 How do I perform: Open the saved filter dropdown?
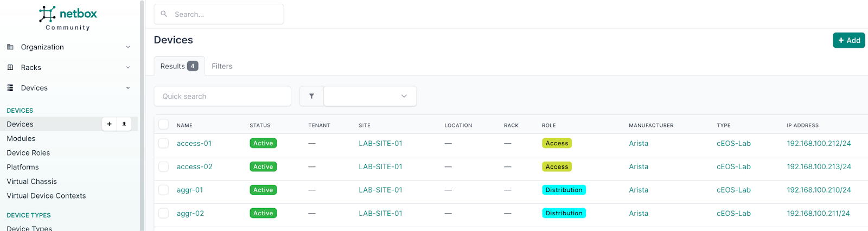click(x=370, y=97)
